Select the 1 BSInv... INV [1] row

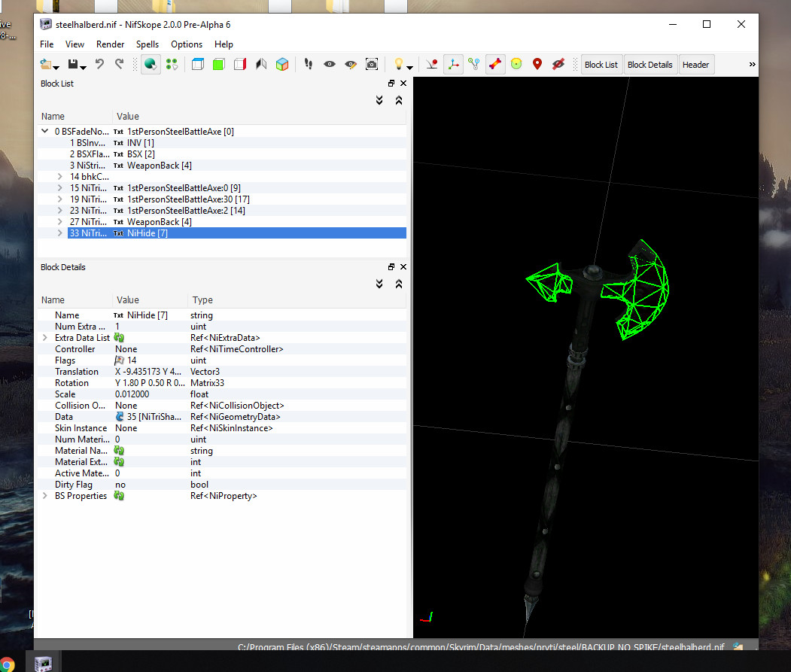(222, 143)
